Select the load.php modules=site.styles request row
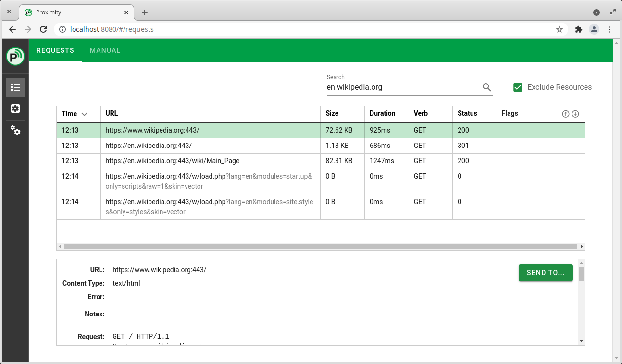This screenshot has height=364, width=622. point(321,207)
